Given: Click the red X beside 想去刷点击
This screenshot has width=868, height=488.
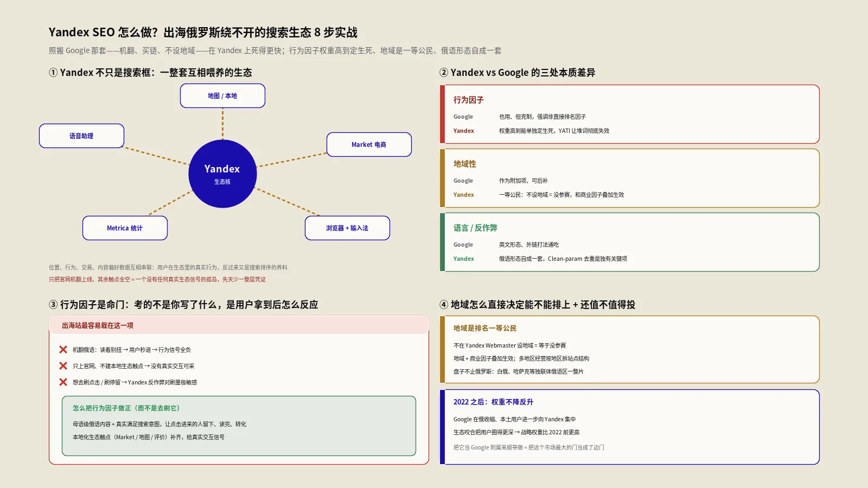Looking at the screenshot, I should coord(63,382).
